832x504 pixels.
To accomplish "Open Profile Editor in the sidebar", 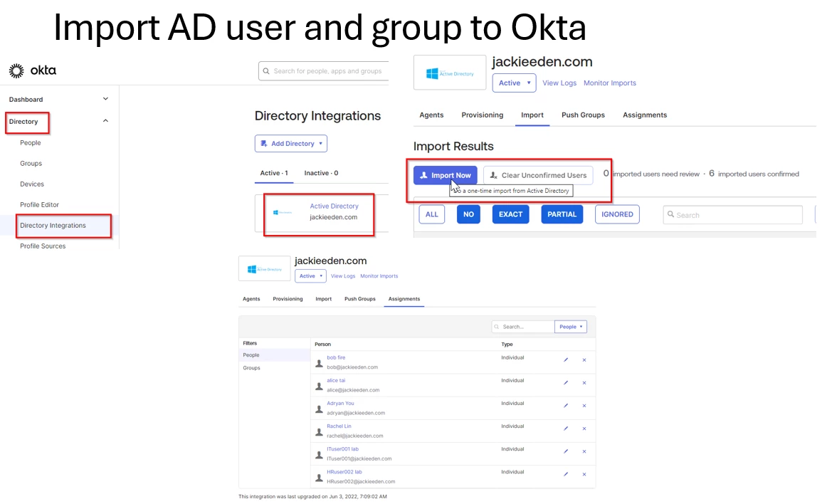I will tap(39, 205).
